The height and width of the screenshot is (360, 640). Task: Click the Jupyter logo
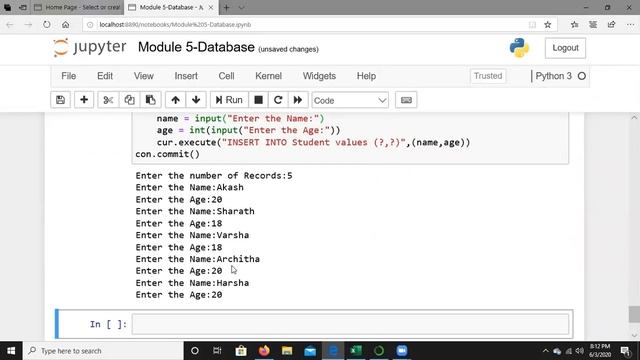coord(90,47)
